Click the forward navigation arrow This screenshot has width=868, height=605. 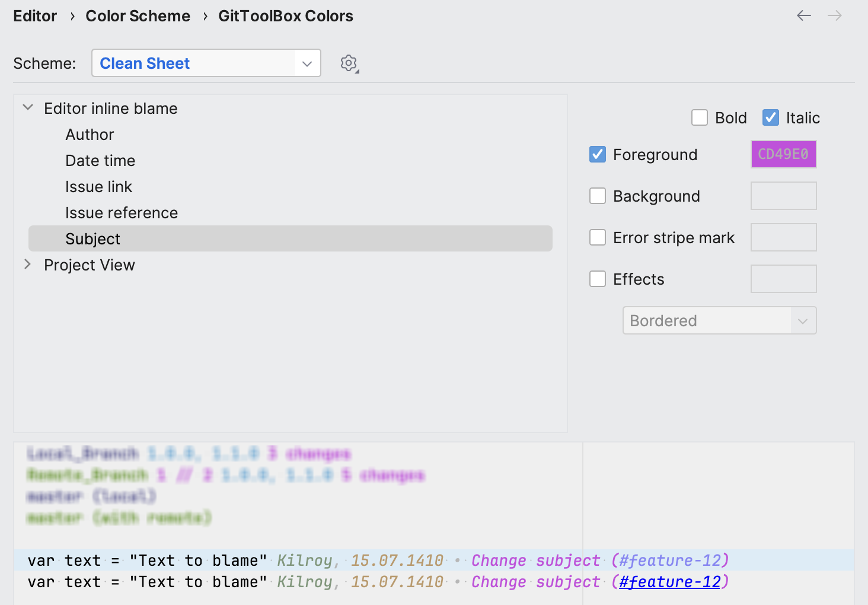[x=835, y=15]
